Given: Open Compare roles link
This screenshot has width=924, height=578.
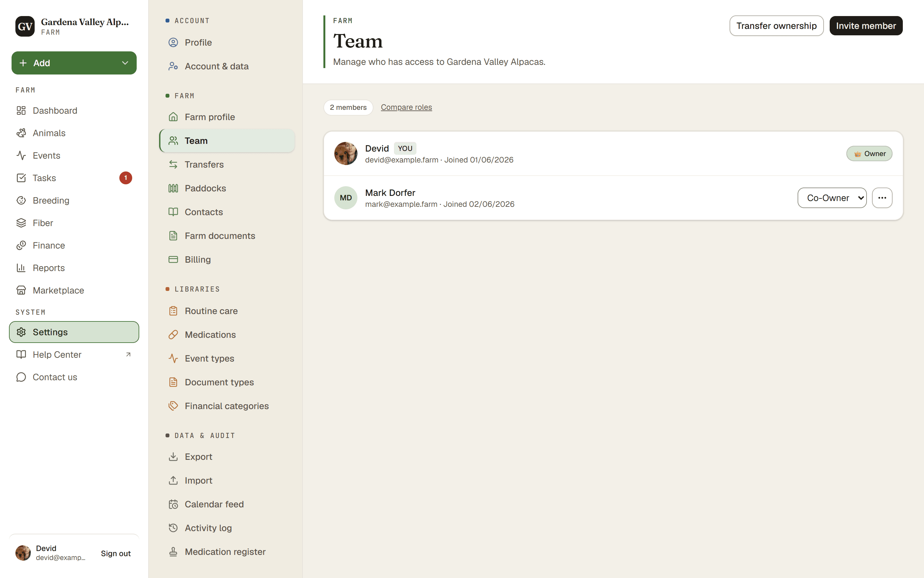Looking at the screenshot, I should point(406,108).
